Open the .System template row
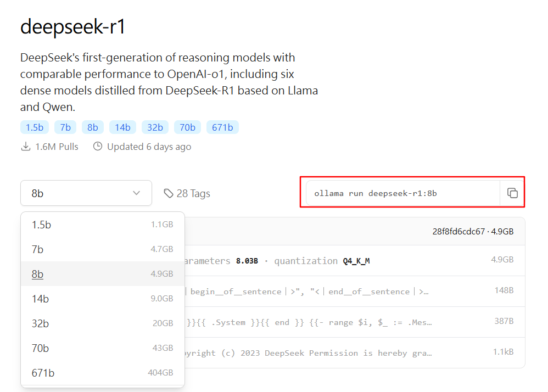Screen dimensions: 548x392 click(355, 322)
